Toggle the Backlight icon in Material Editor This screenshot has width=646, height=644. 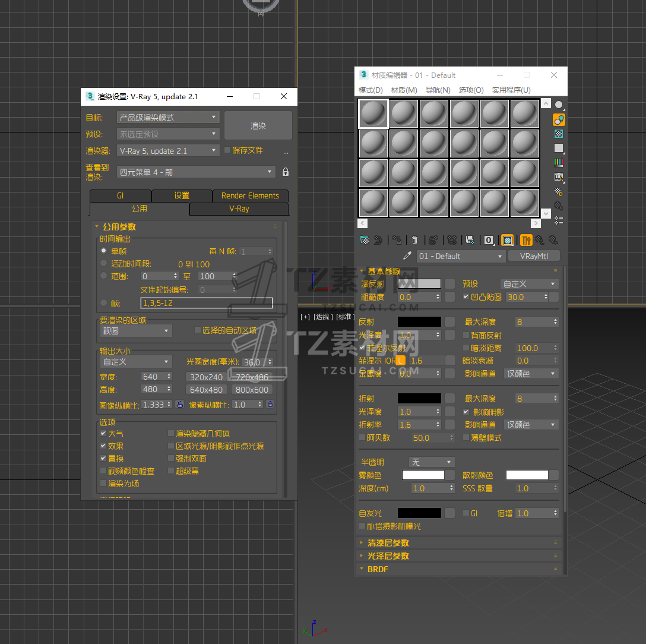click(559, 119)
